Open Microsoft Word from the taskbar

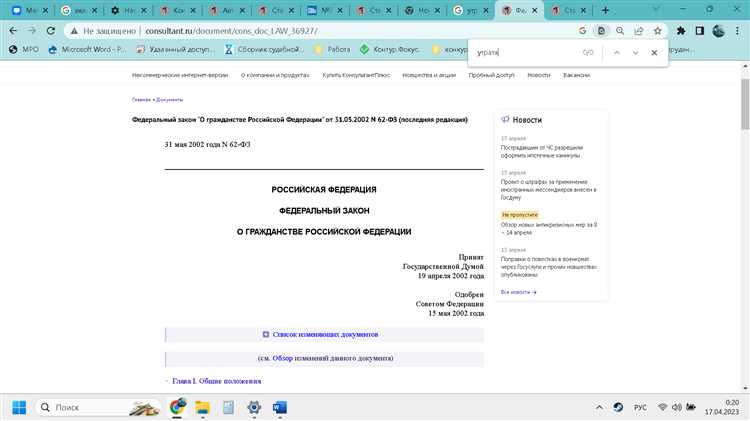[x=279, y=407]
